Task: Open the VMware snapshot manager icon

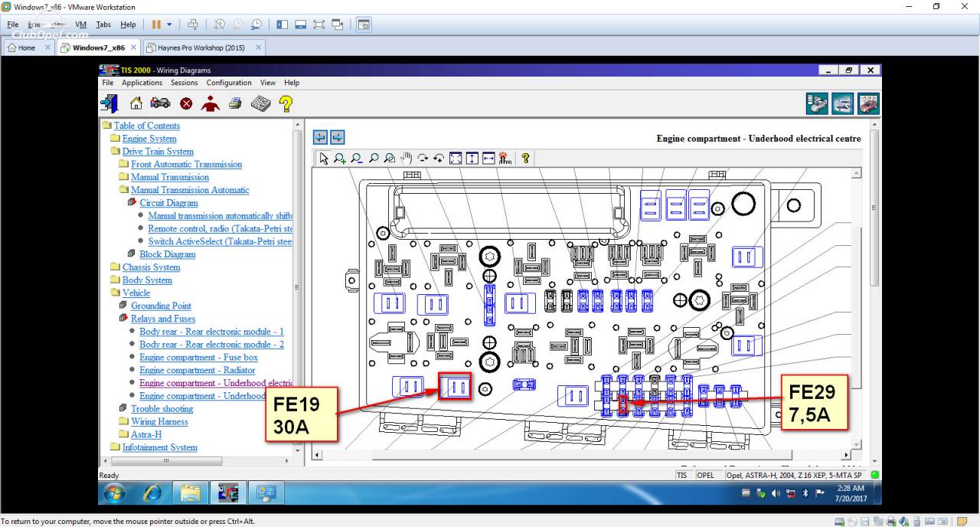Action: point(256,25)
